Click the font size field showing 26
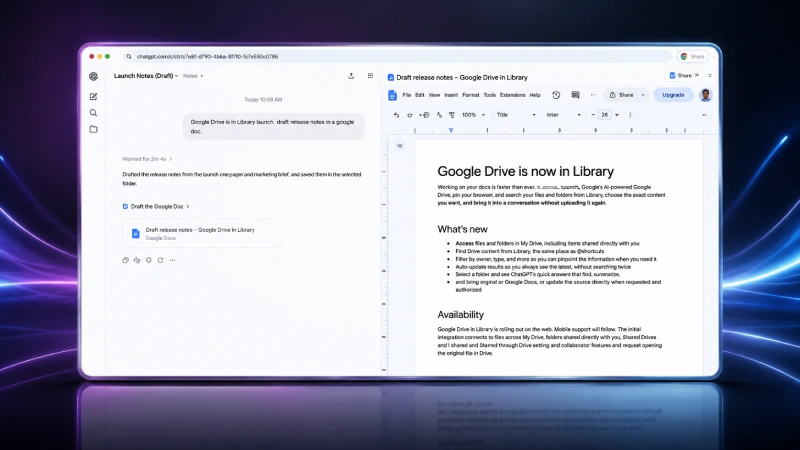 click(x=605, y=115)
